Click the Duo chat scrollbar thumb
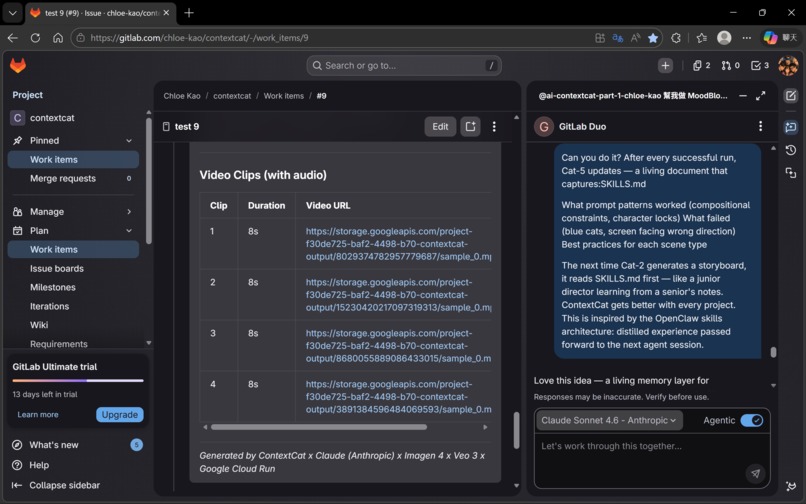This screenshot has width=806, height=504. coord(773,352)
